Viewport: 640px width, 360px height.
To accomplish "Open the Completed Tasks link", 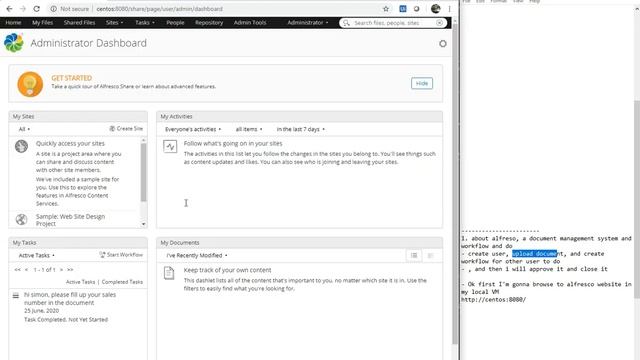I will tap(122, 282).
